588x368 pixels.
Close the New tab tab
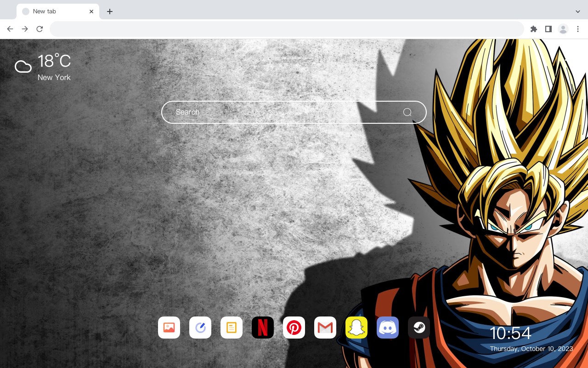pos(92,11)
